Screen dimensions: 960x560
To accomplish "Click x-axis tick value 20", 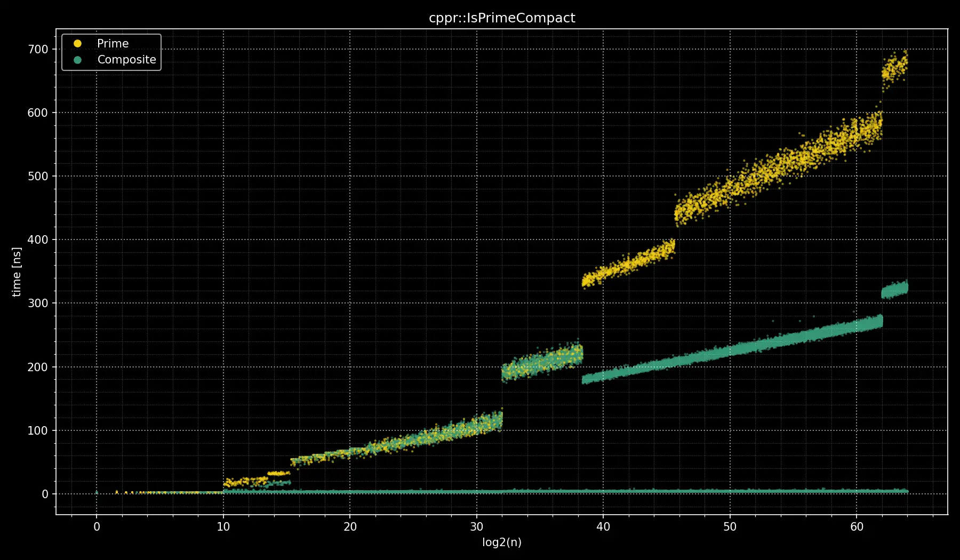I will click(350, 527).
